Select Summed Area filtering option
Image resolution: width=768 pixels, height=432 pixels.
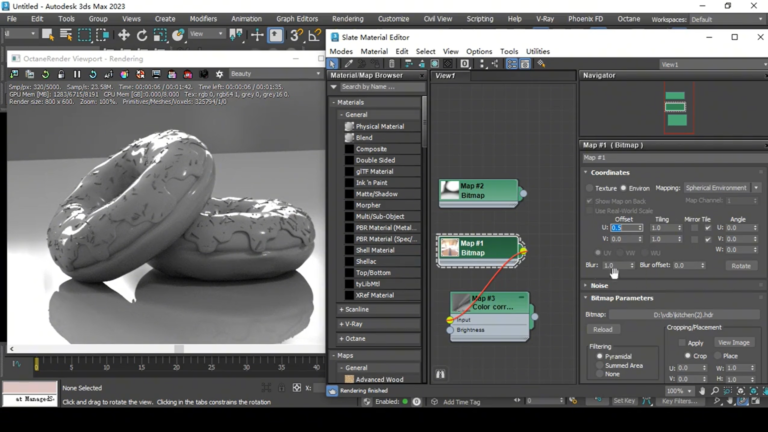pyautogui.click(x=600, y=365)
